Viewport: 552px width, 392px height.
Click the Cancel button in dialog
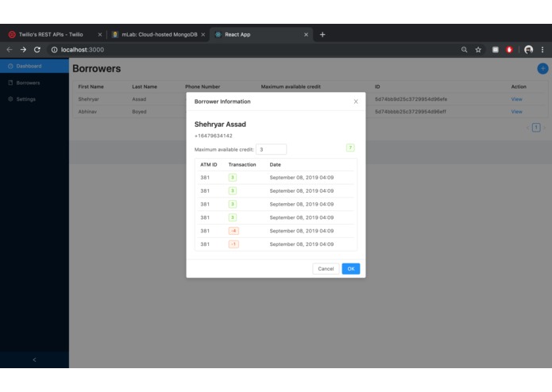(326, 268)
